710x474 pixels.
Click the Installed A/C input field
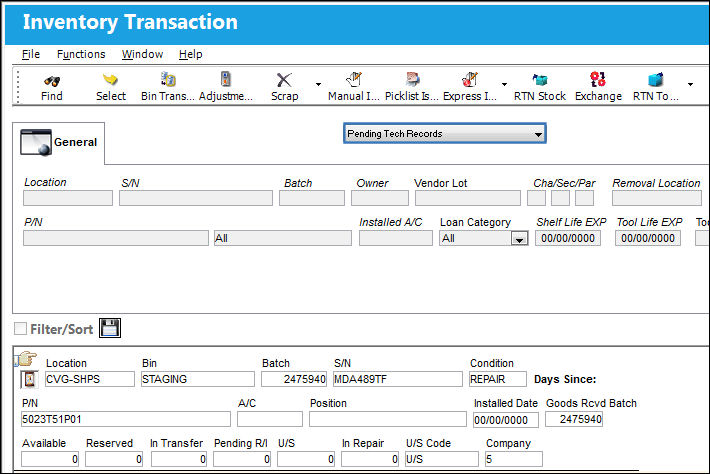(x=396, y=238)
